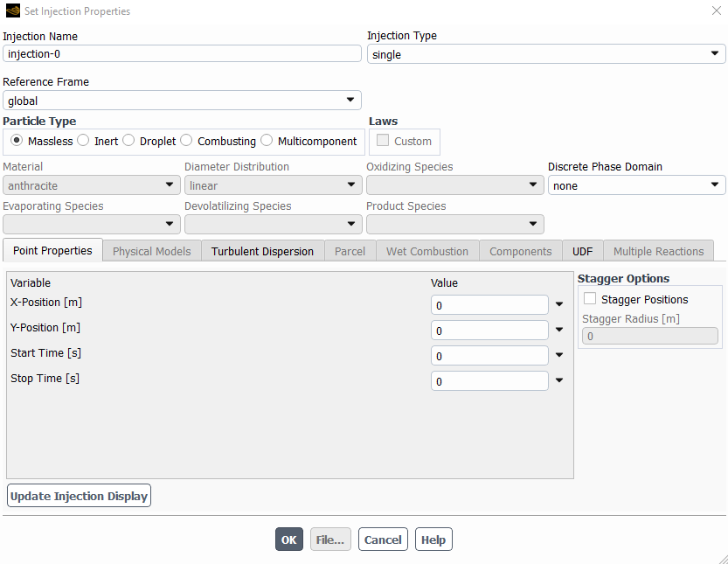The height and width of the screenshot is (564, 728).
Task: Open the Injection Type dropdown
Action: click(545, 54)
